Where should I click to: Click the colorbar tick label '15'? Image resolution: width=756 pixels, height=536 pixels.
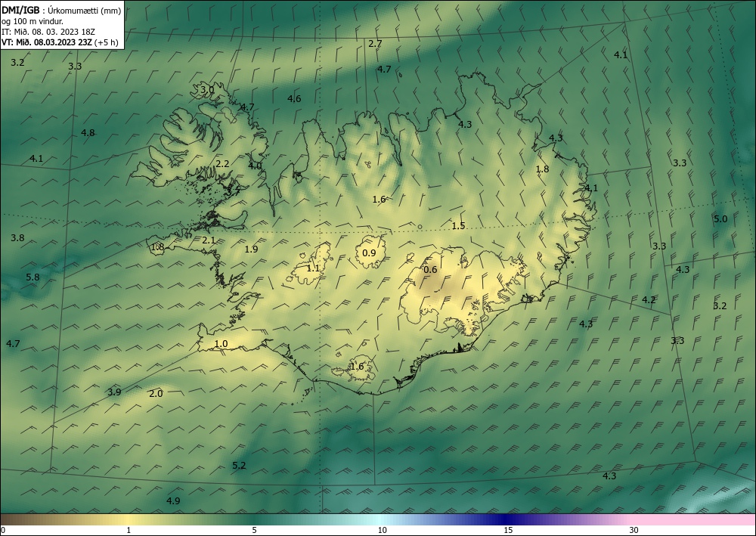click(x=508, y=531)
